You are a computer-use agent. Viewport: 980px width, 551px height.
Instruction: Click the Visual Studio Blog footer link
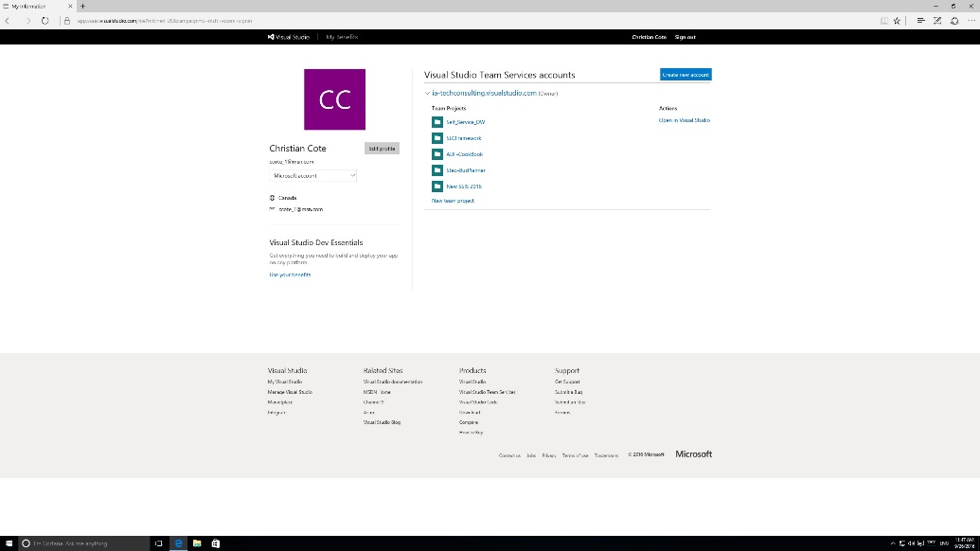coord(382,422)
